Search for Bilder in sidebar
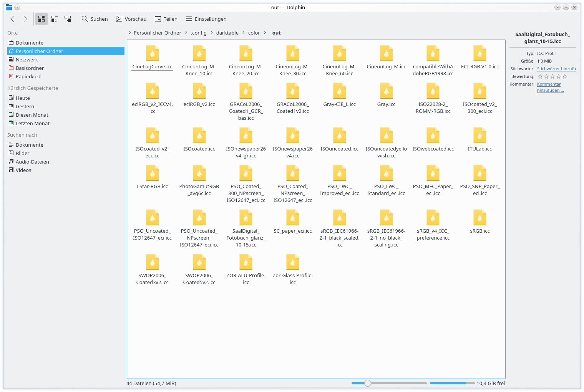This screenshot has height=392, width=584. click(x=66, y=153)
